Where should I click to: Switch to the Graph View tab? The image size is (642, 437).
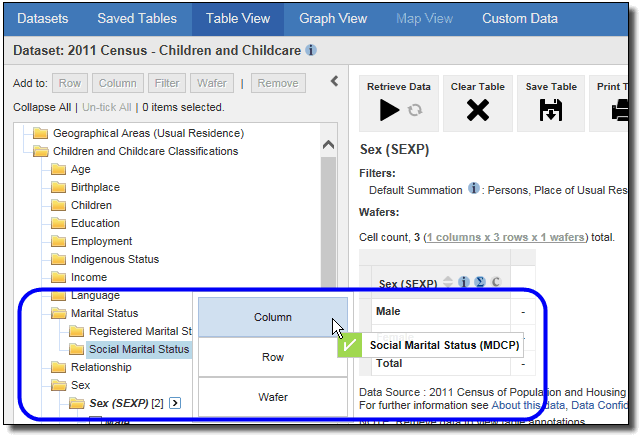tap(332, 18)
